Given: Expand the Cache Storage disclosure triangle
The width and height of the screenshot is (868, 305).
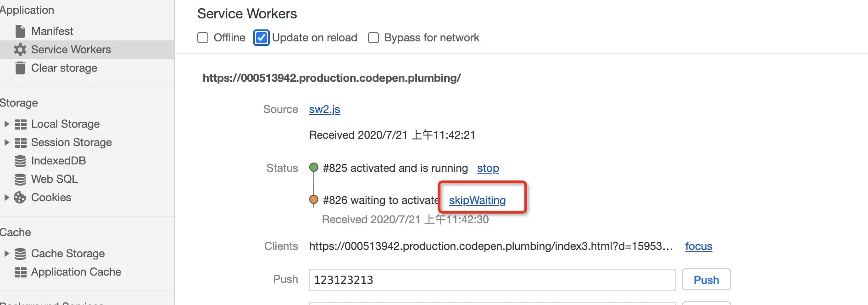Looking at the screenshot, I should pyautogui.click(x=6, y=254).
